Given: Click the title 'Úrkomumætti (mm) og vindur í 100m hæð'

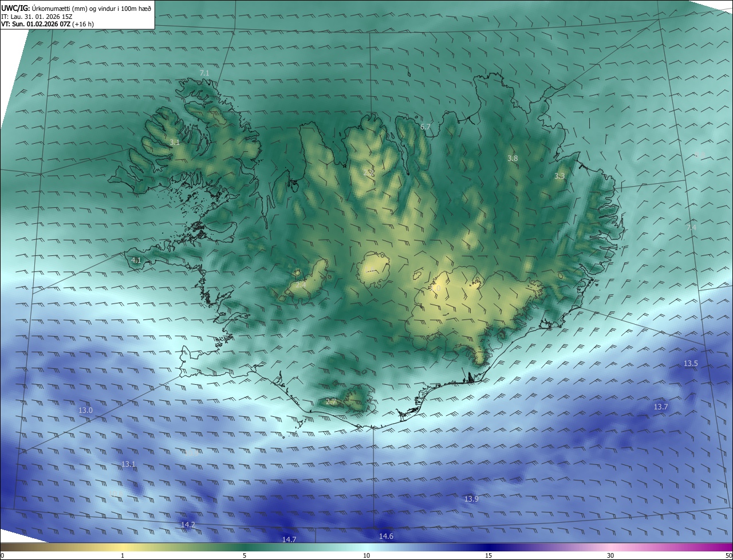Looking at the screenshot, I should 92,7.
